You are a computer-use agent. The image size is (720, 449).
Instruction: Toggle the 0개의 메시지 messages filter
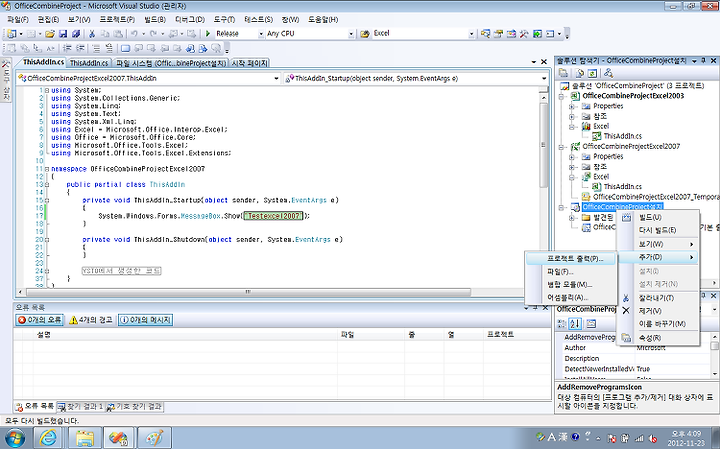pos(145,320)
